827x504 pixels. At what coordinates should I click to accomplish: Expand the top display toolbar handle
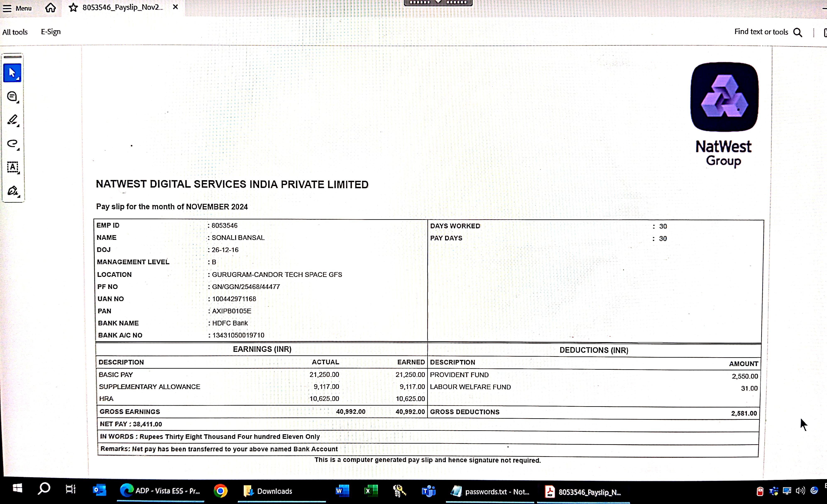[438, 3]
